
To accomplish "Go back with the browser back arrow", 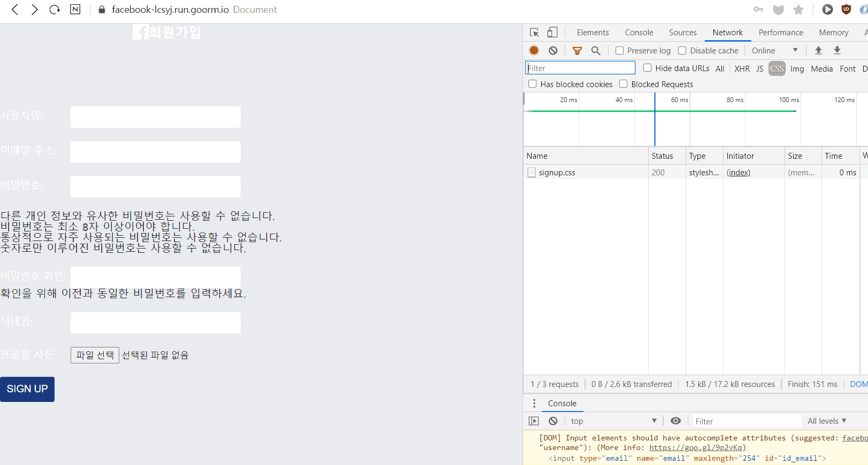I will [15, 10].
